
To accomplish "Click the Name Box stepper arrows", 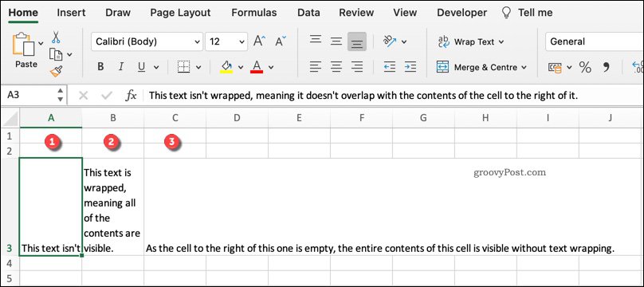I will click(61, 95).
